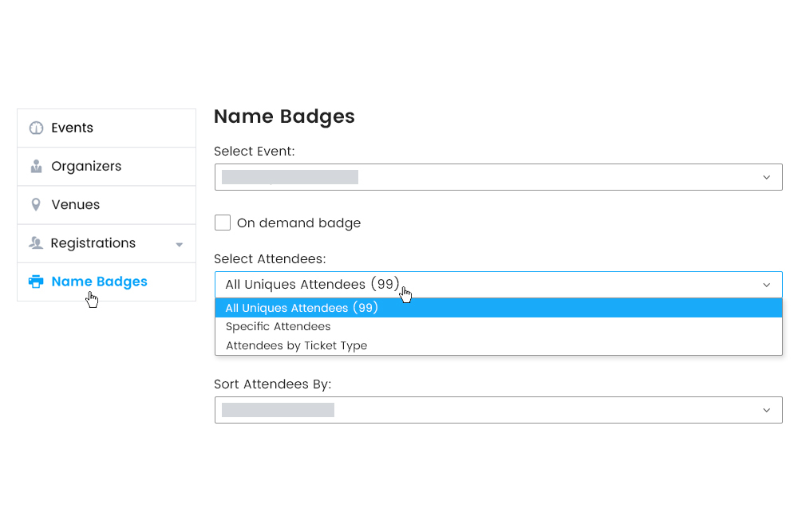Viewport: 798px width, 532px height.
Task: Click the Events dashboard icon in sidebar
Action: pyautogui.click(x=36, y=128)
